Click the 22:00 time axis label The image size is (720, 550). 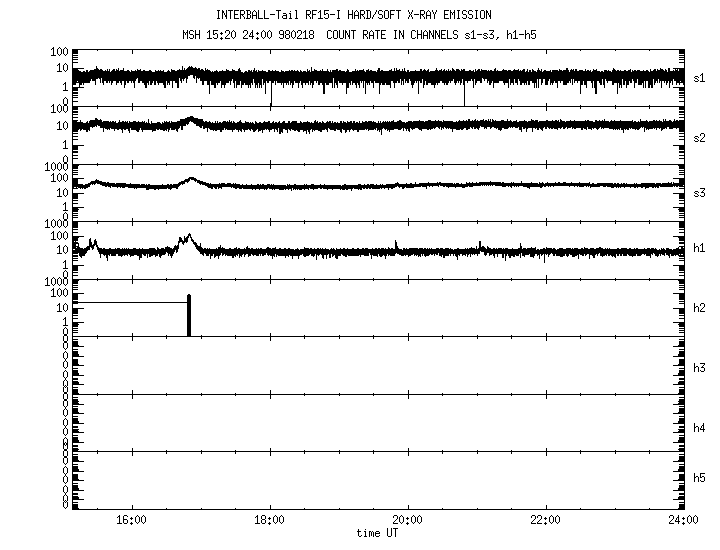pos(545,519)
